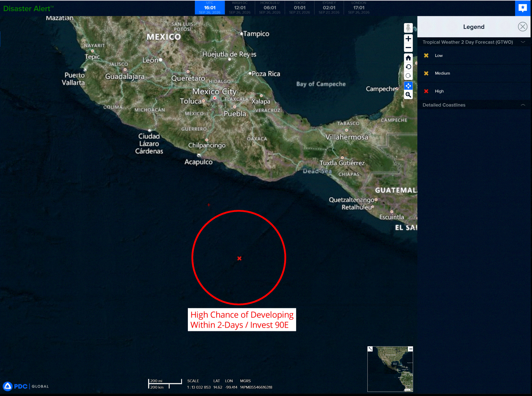
Task: Click the red X Invest 90E marker
Action: (x=239, y=258)
